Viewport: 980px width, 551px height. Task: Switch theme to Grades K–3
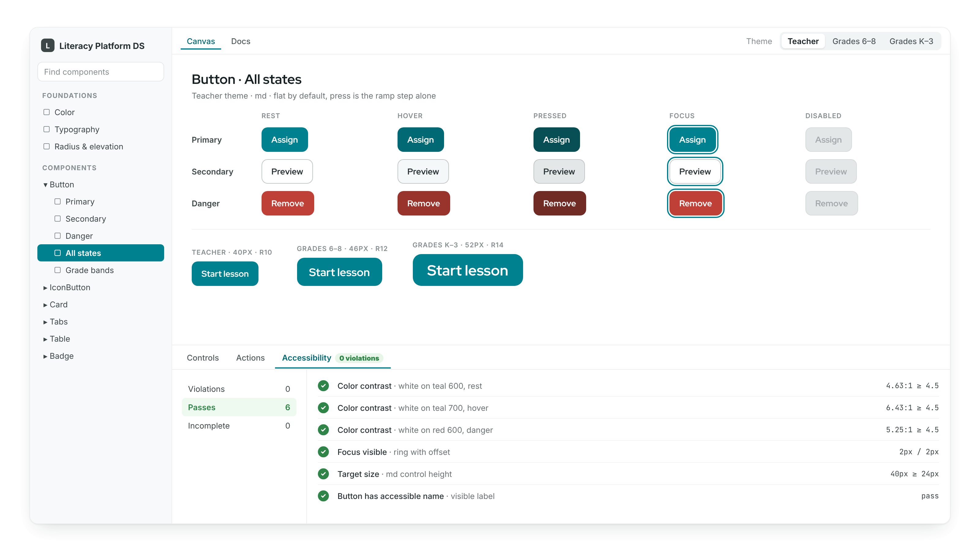click(911, 41)
